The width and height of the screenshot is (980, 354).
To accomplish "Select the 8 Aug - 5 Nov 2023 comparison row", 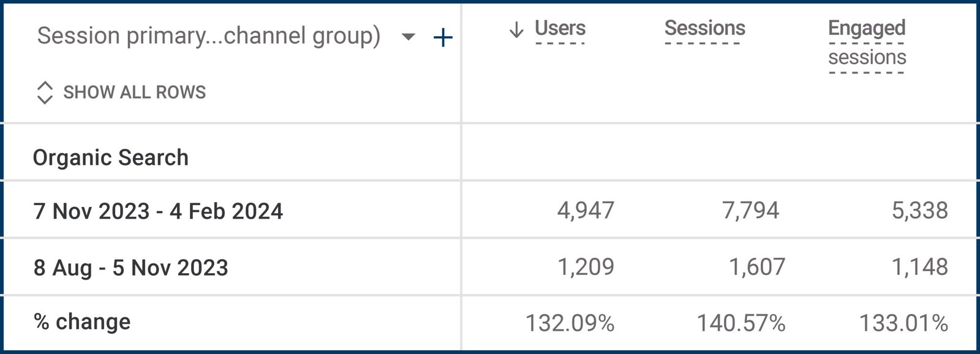I will (x=132, y=266).
